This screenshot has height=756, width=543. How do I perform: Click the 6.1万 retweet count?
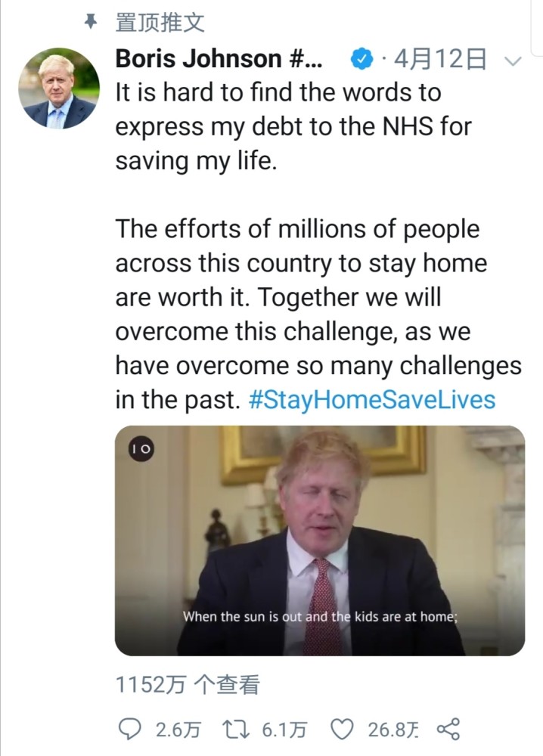point(284,730)
